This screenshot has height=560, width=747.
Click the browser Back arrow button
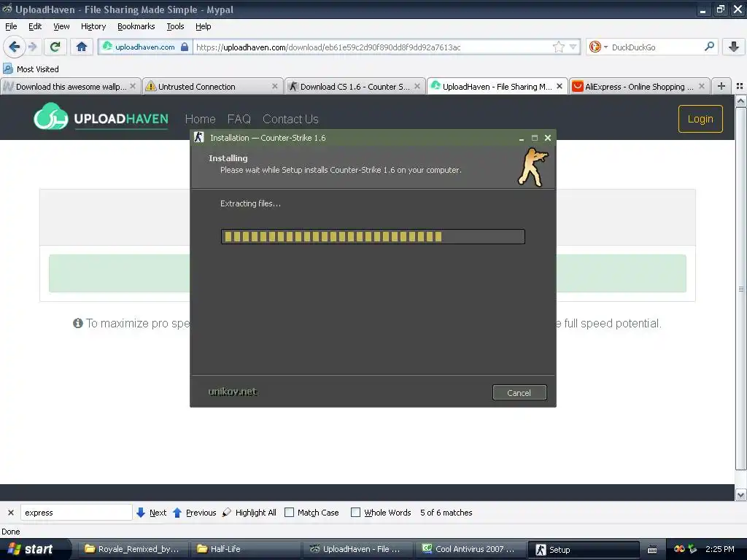tap(14, 47)
